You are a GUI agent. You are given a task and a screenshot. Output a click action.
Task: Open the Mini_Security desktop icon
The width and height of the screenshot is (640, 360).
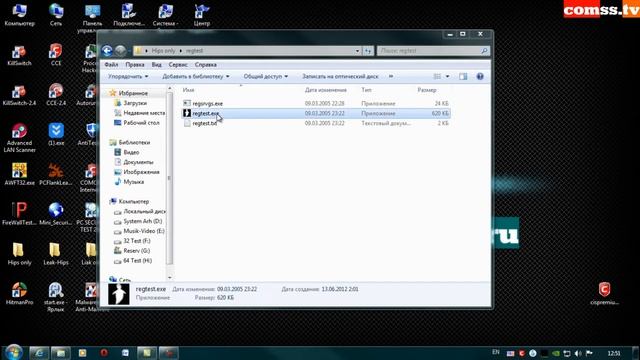[x=56, y=214]
